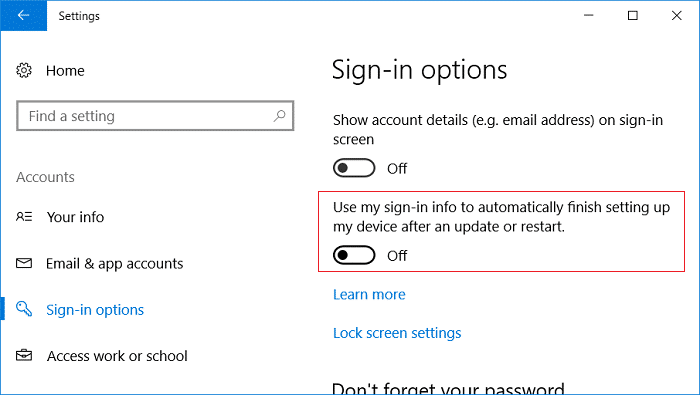700x395 pixels.
Task: Click the Access work briefcase icon
Action: point(24,355)
